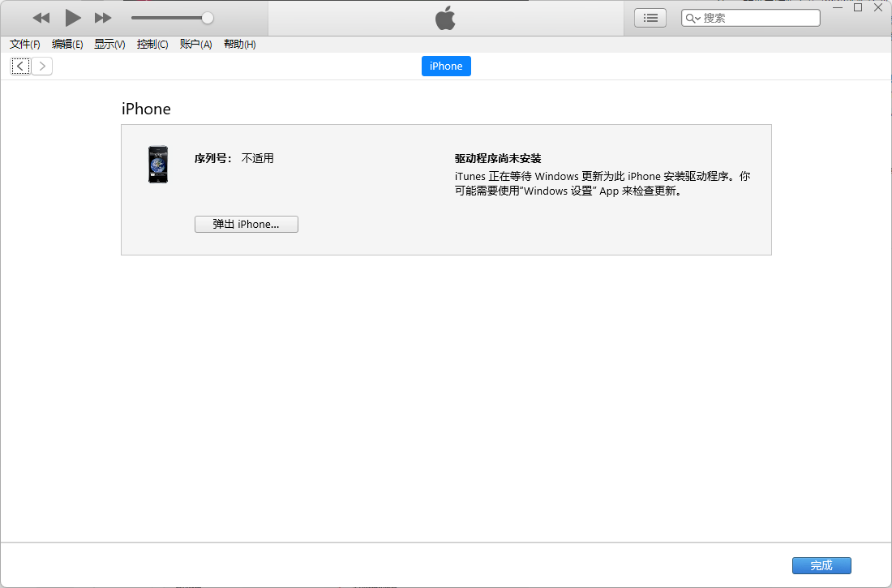This screenshot has height=588, width=892.
Task: Expand the magnifier search options dropdown
Action: [693, 18]
